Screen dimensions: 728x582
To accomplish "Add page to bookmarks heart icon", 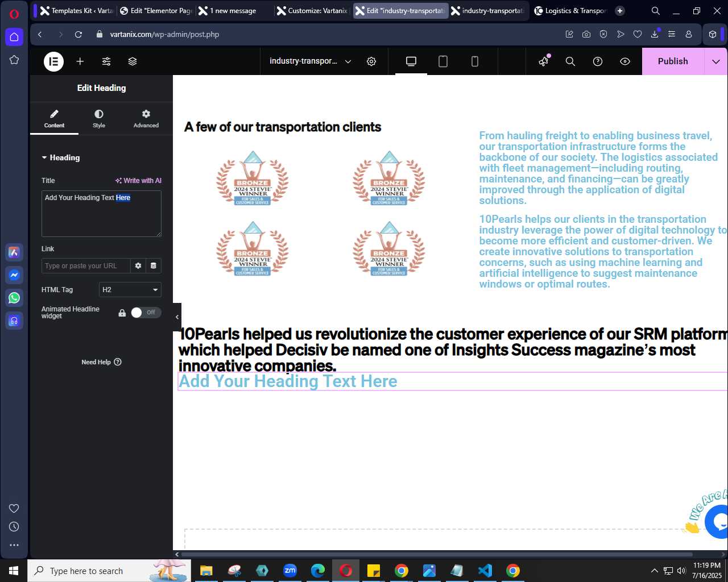I will [638, 34].
